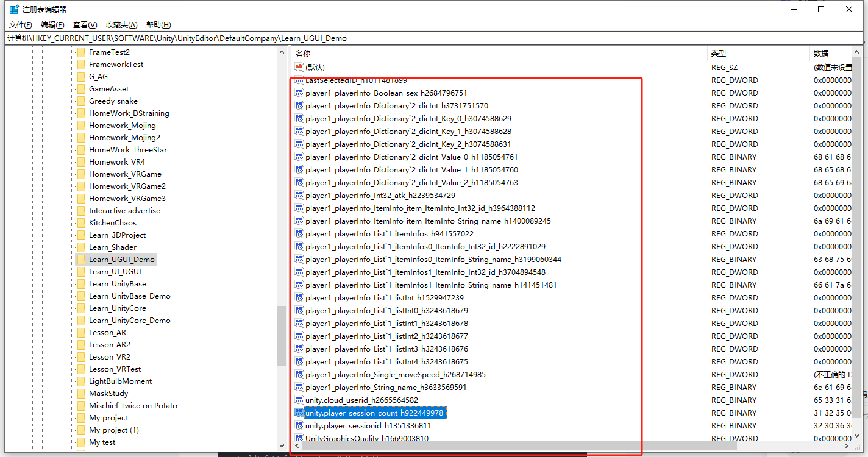
Task: Click the folder icon next to My test
Action: (81, 442)
